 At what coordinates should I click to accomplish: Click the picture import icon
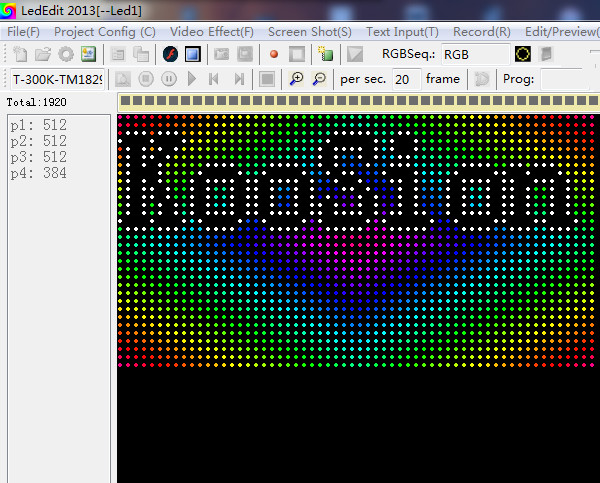click(89, 54)
